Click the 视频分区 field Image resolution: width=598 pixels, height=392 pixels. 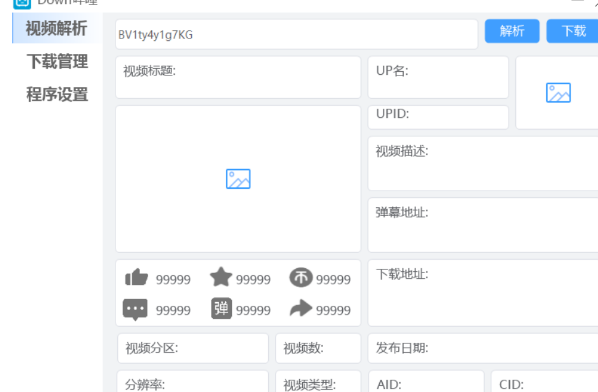pos(193,349)
